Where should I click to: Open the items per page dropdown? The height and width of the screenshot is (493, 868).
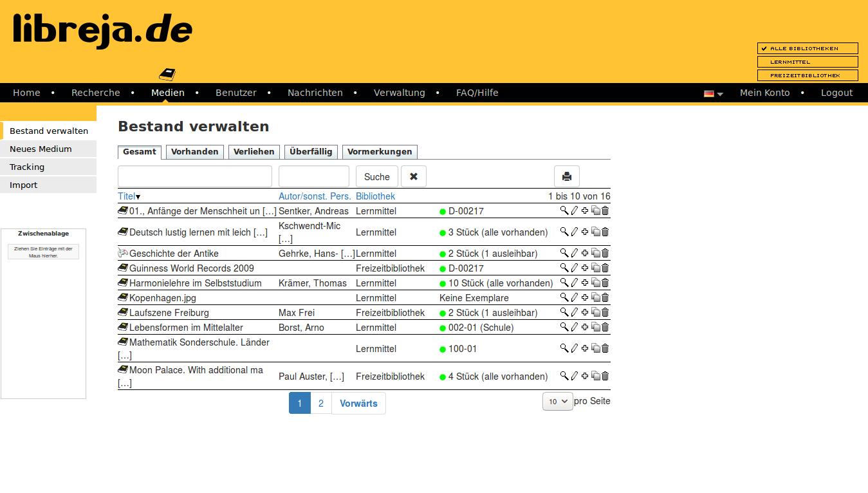557,402
